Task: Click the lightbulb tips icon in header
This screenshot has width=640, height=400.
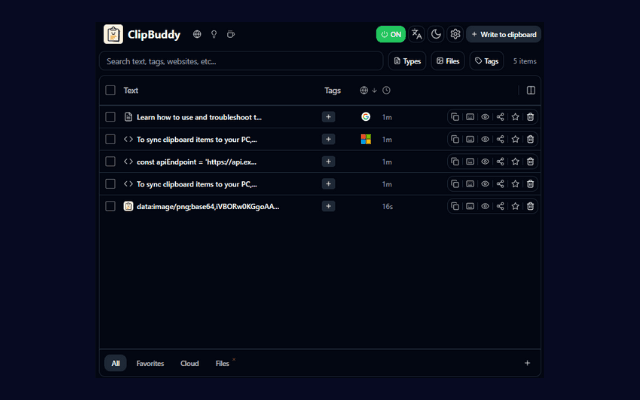Action: click(x=214, y=34)
